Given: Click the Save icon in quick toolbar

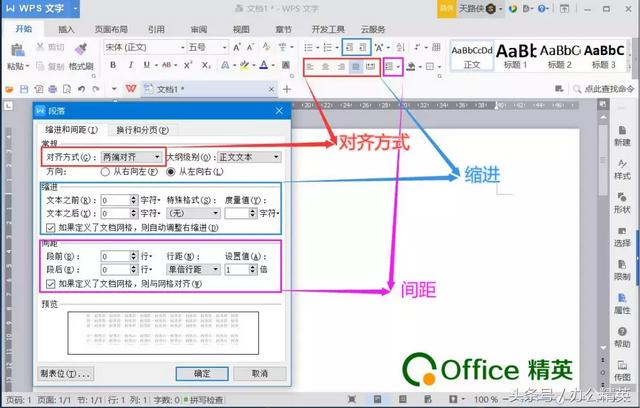Looking at the screenshot, I should 24,89.
